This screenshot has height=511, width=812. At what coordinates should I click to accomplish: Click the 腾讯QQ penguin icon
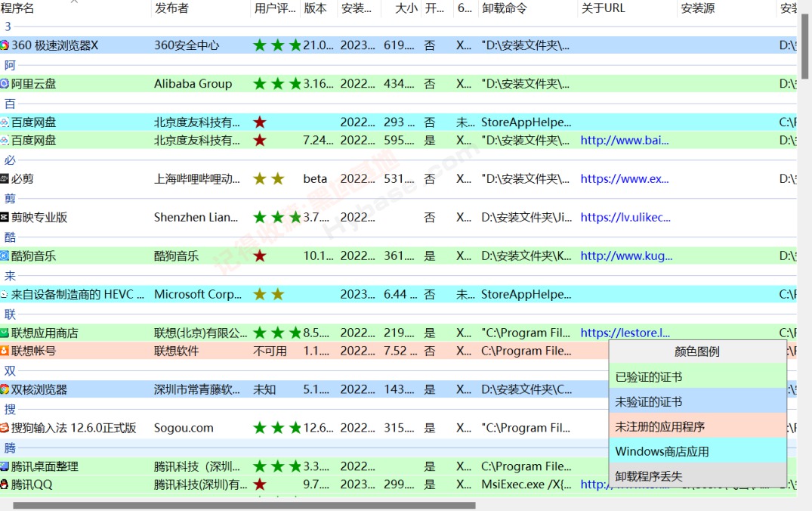4,485
